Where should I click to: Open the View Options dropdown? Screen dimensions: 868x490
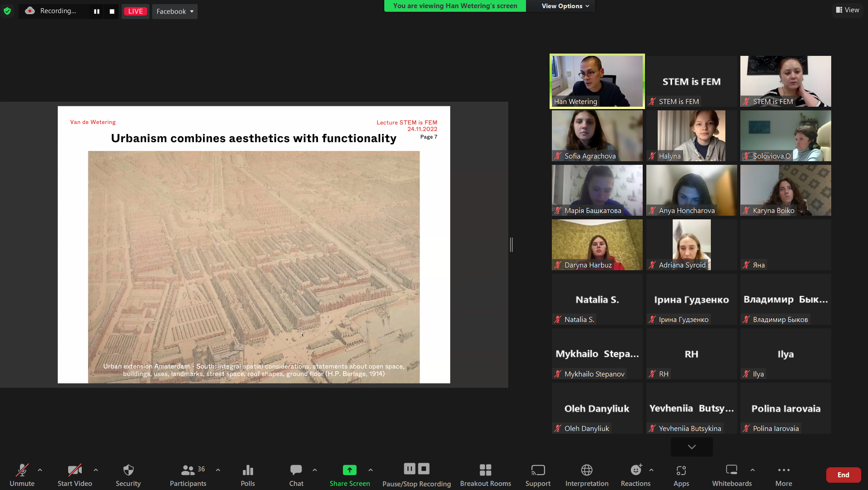coord(565,6)
